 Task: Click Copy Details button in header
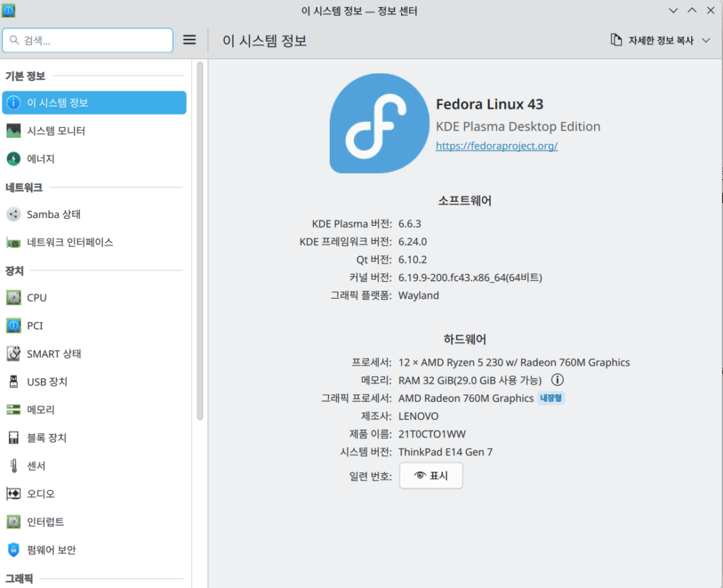click(x=653, y=40)
